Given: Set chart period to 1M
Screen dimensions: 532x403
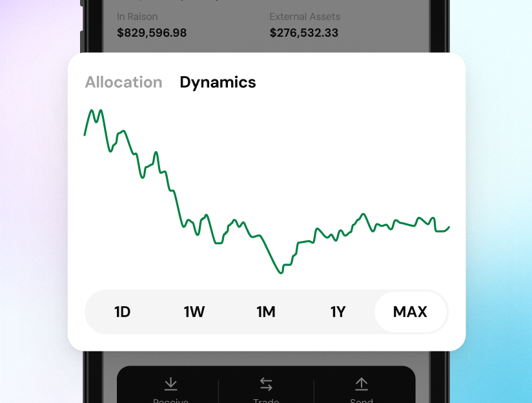Looking at the screenshot, I should click(x=266, y=312).
